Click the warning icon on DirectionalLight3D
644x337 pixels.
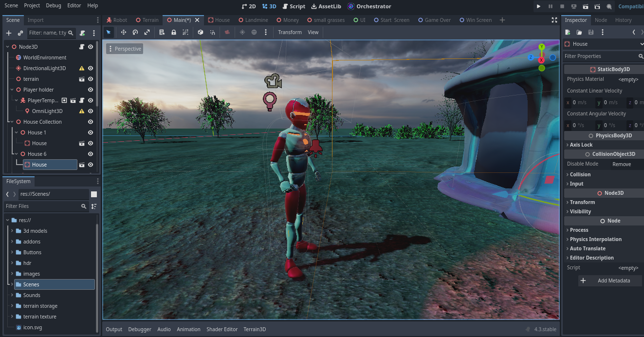pos(81,68)
